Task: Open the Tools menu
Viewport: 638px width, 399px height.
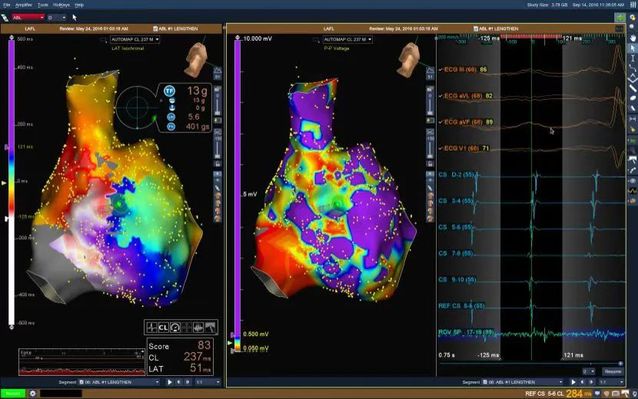Action: point(42,5)
